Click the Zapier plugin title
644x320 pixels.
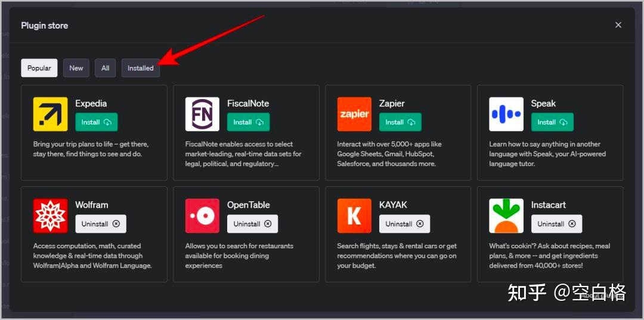[392, 104]
